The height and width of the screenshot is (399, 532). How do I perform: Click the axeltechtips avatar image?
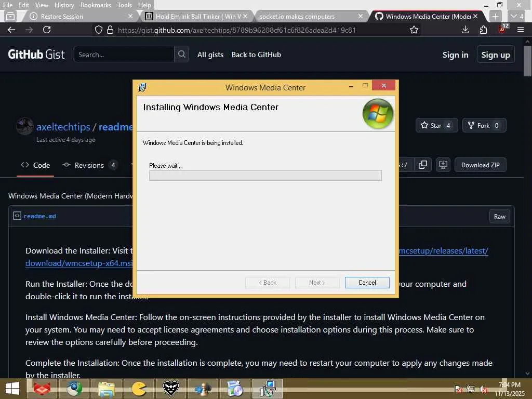point(24,126)
